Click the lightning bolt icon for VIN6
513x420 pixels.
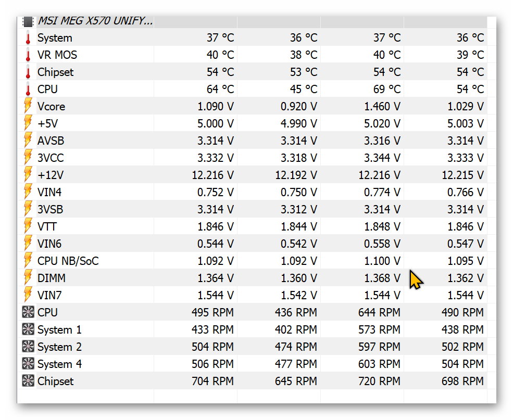coord(28,244)
